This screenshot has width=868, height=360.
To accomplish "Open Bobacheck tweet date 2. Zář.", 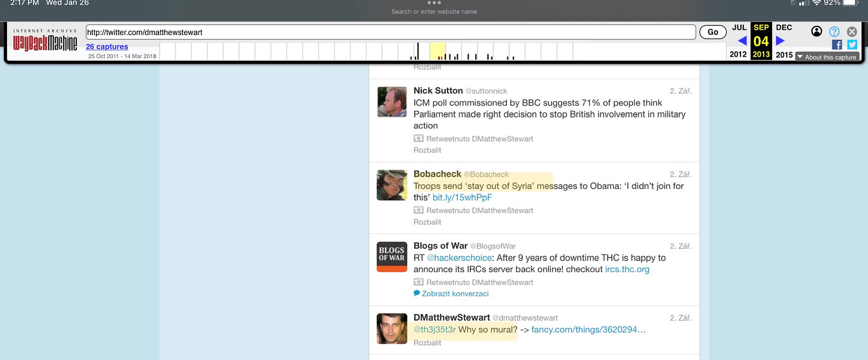I will [x=681, y=174].
